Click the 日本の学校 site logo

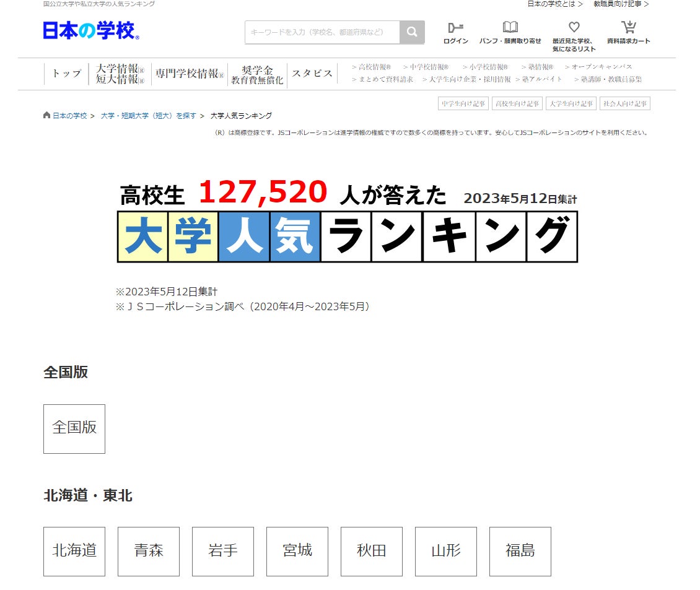tap(91, 31)
